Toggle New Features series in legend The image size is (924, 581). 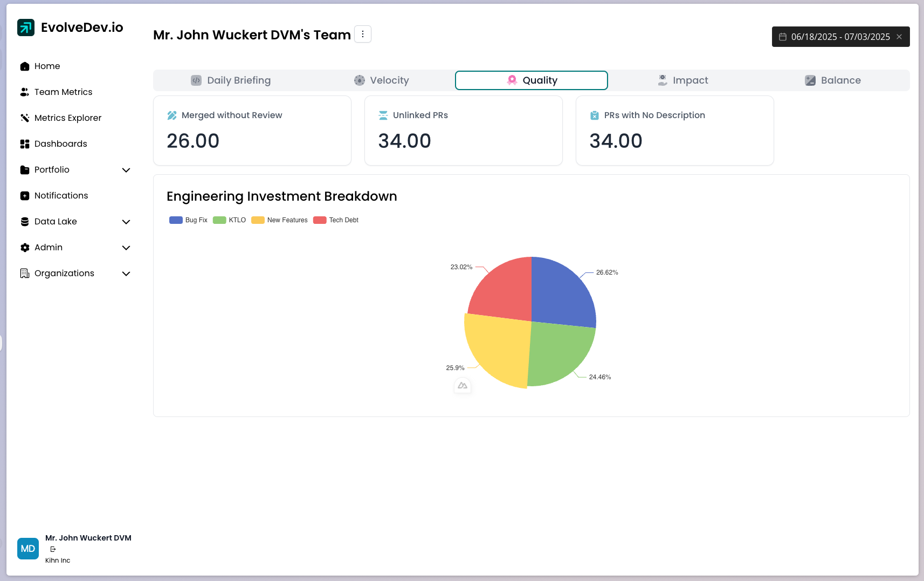[280, 220]
